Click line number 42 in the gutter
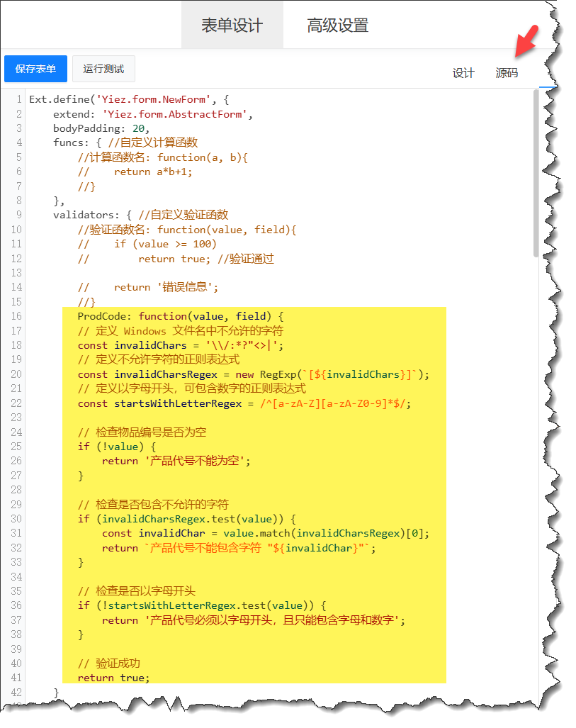576x728 pixels. [16, 693]
